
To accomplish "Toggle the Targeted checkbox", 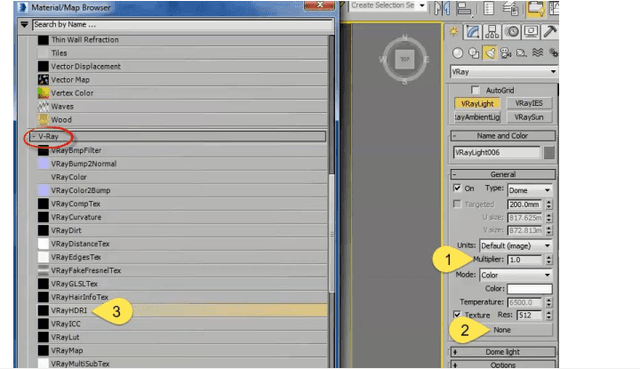I will click(457, 204).
